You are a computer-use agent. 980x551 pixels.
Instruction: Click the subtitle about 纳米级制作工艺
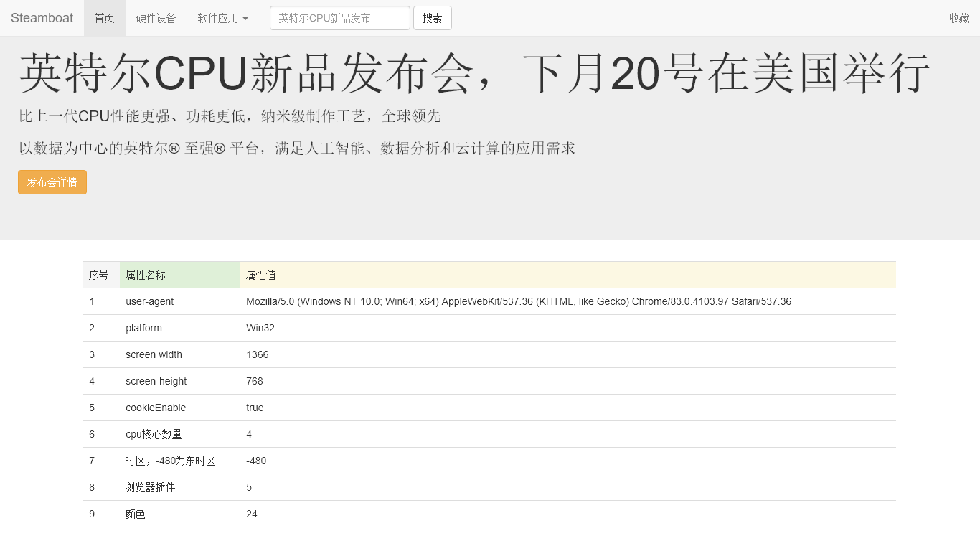(230, 116)
